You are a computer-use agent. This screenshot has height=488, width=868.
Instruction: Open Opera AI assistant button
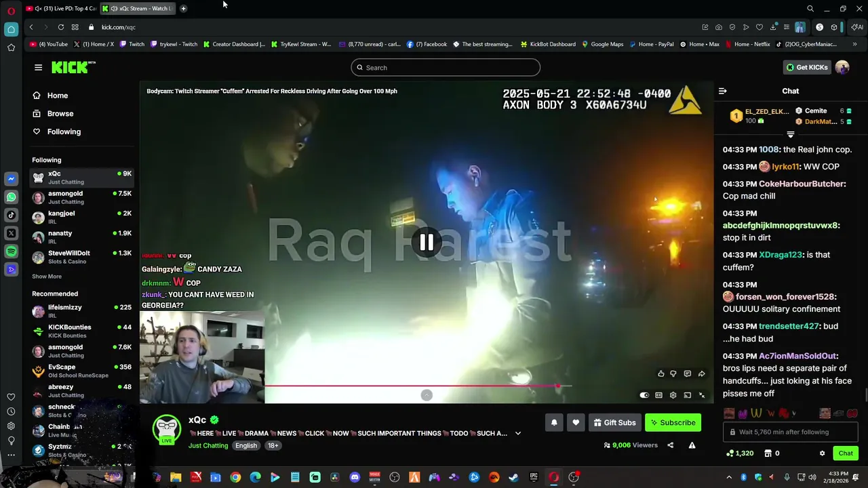pyautogui.click(x=857, y=27)
